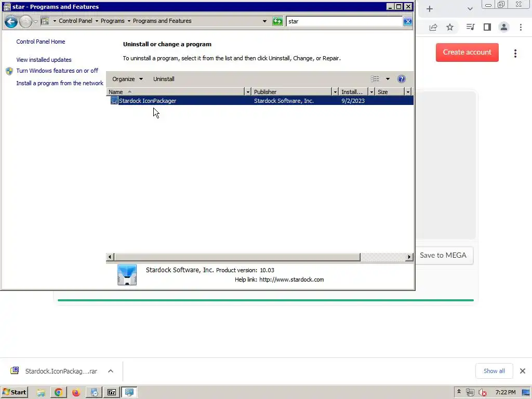
Task: Click the shield icon beside Windows features
Action: pos(9,71)
